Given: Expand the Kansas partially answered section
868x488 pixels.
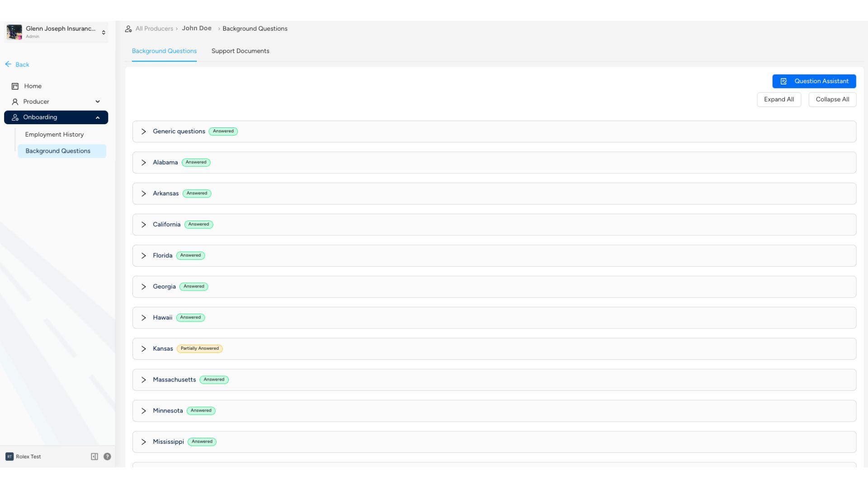Looking at the screenshot, I should click(144, 349).
